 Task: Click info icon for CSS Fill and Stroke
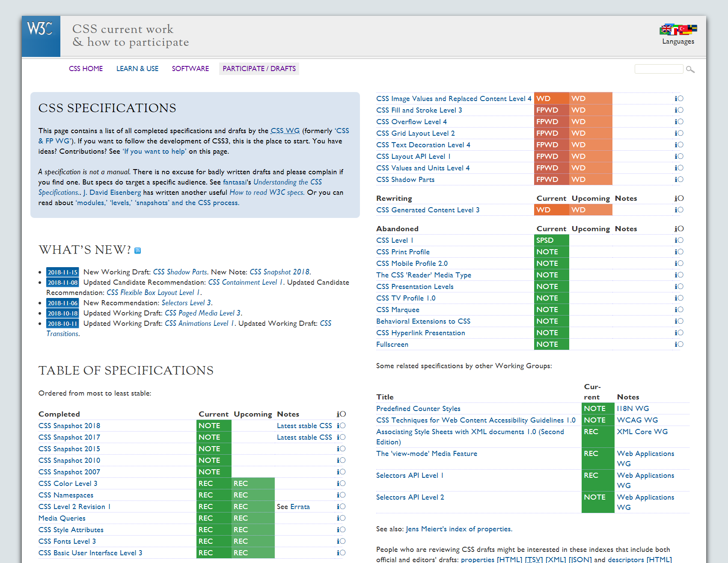tap(679, 110)
